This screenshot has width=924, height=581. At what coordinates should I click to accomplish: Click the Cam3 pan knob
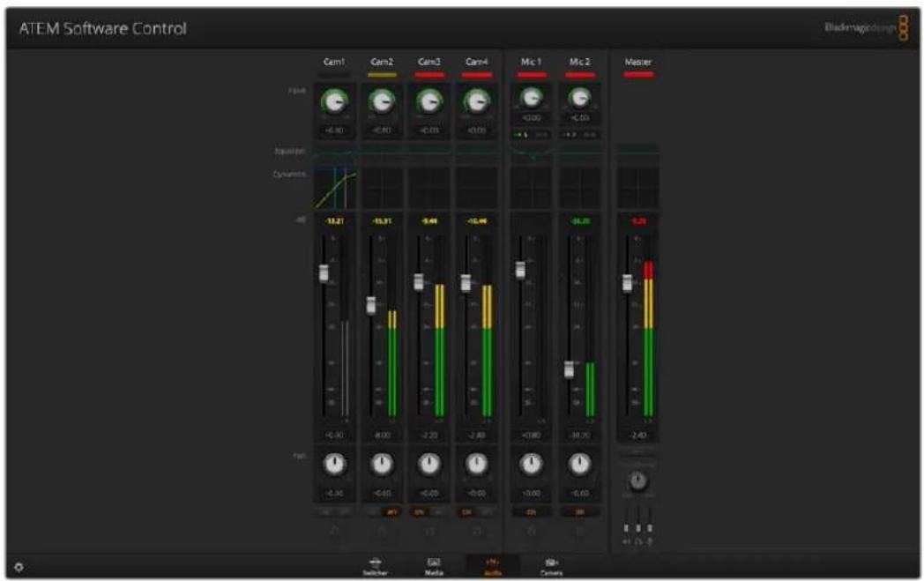429,465
